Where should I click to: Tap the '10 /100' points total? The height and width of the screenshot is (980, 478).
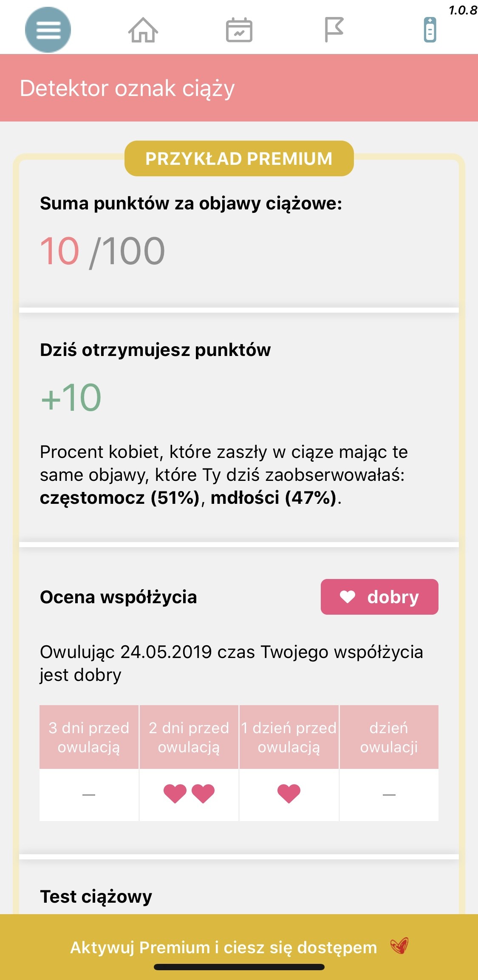(x=102, y=251)
